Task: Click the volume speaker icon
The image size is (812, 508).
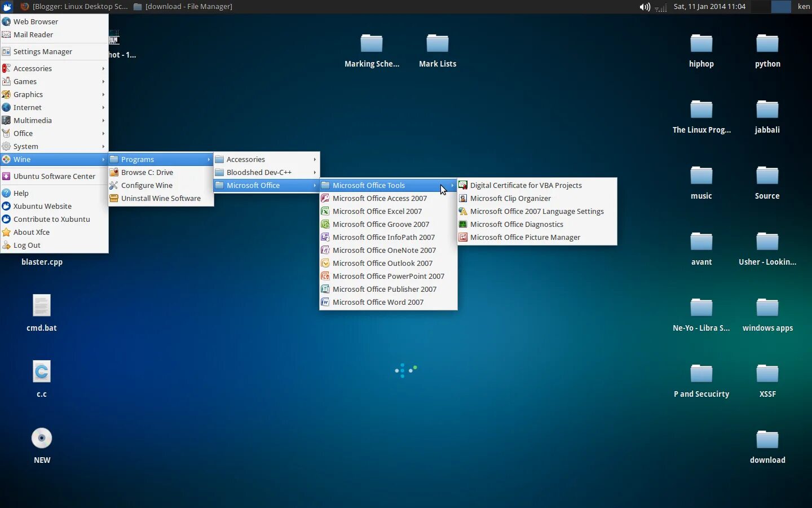Action: click(645, 7)
